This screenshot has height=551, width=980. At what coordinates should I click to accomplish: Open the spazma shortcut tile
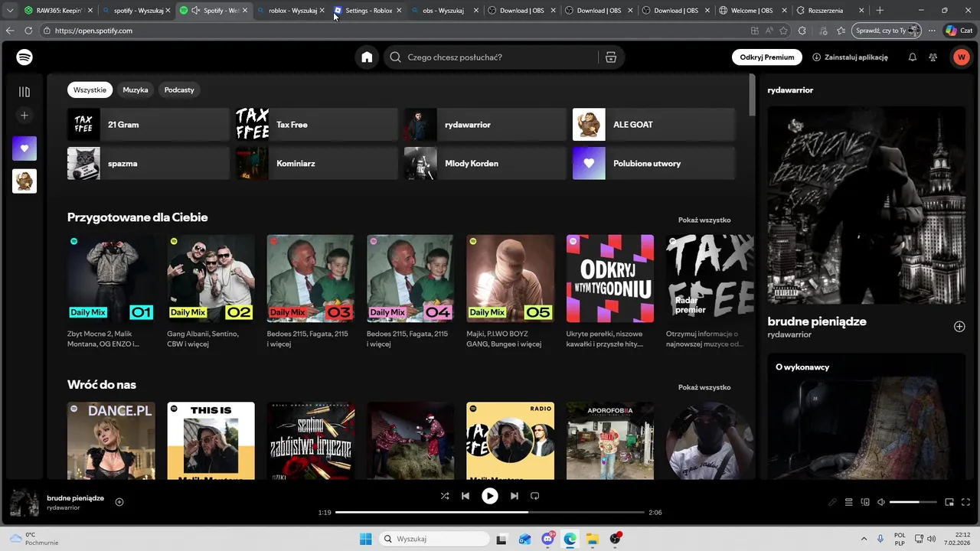pyautogui.click(x=149, y=164)
